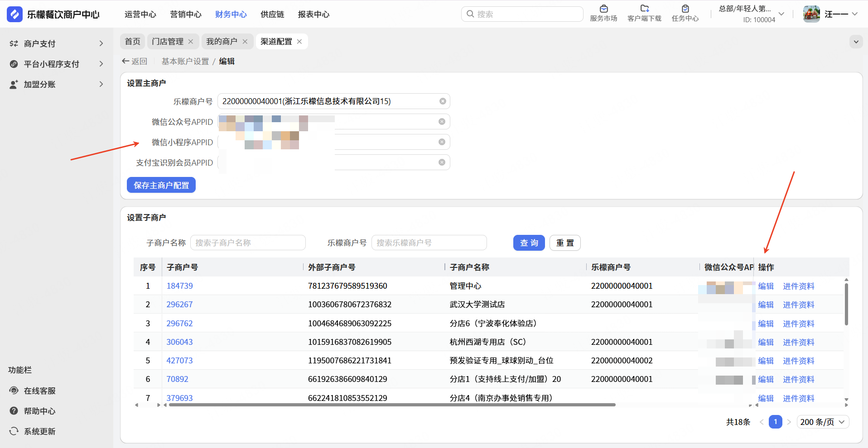Screen dimensions: 868x448
Task: Click the user avatar picture
Action: pyautogui.click(x=811, y=14)
